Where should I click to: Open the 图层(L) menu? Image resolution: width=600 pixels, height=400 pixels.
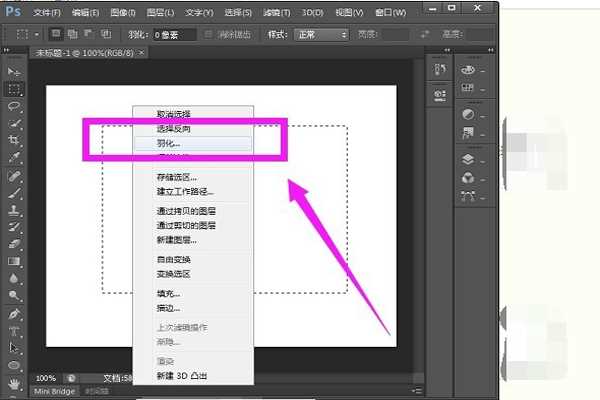tap(160, 13)
